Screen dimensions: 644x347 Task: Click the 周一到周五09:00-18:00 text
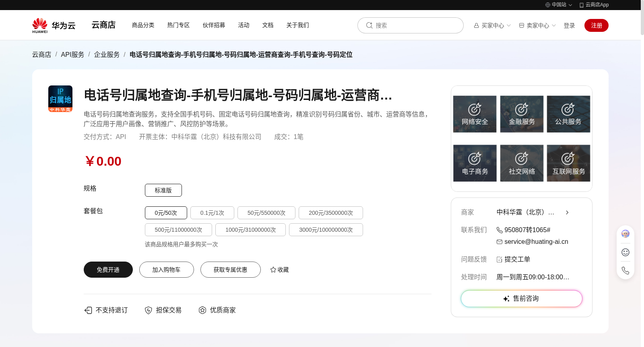pyautogui.click(x=533, y=277)
